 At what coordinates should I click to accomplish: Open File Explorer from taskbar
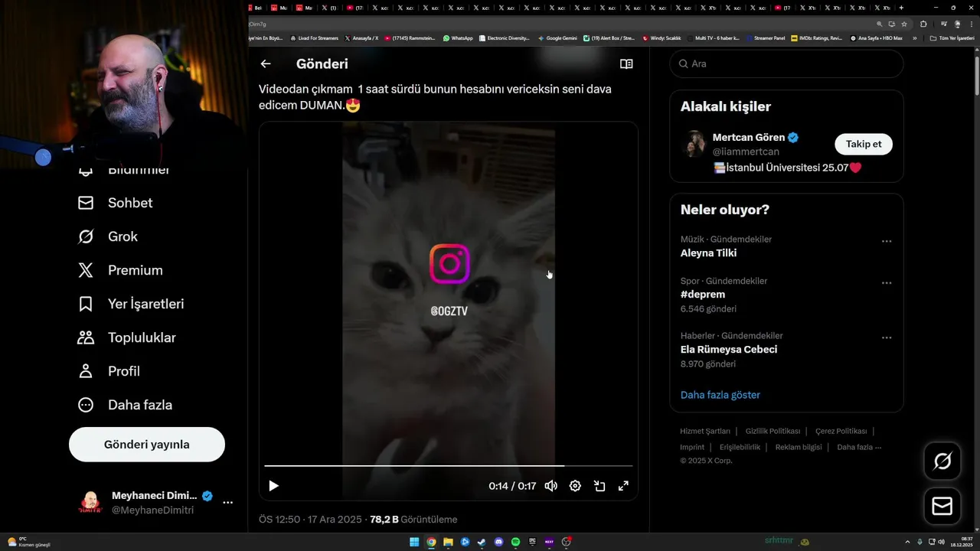click(448, 542)
